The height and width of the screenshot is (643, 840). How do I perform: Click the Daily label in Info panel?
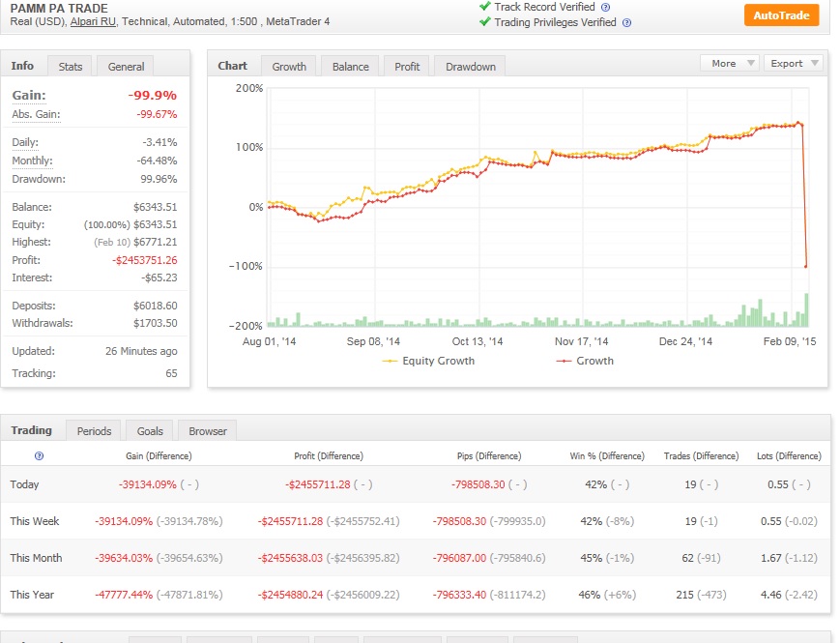click(25, 142)
